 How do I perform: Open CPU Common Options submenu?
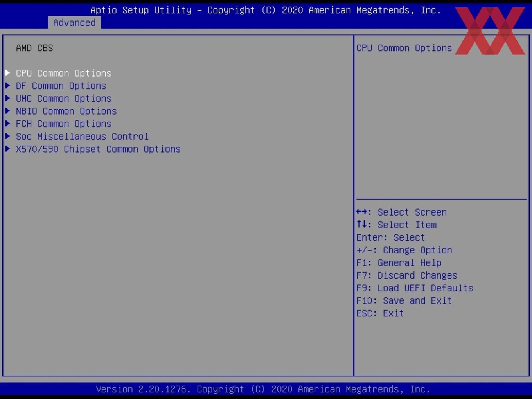click(64, 73)
